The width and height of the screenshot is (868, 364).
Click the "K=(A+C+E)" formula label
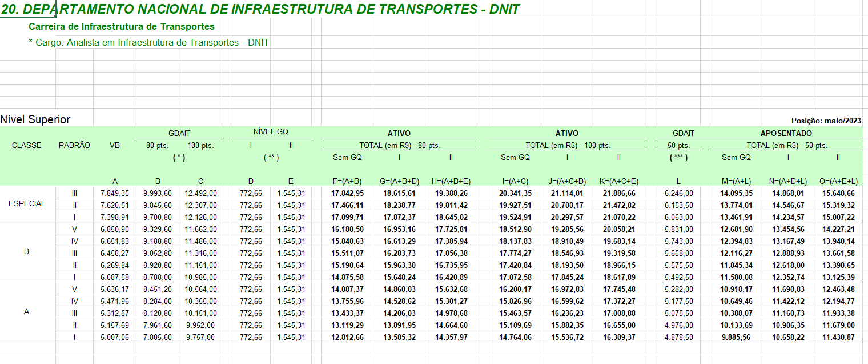tap(618, 181)
